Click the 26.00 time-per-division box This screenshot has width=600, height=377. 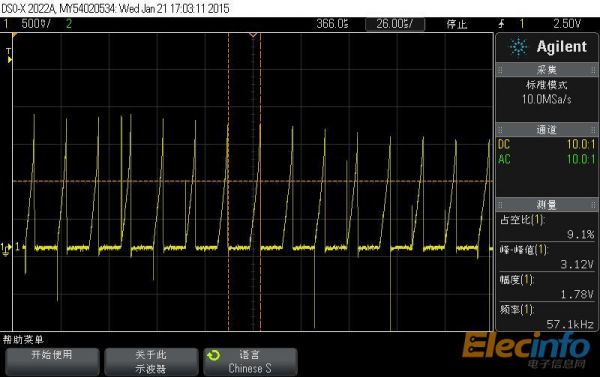[x=395, y=24]
